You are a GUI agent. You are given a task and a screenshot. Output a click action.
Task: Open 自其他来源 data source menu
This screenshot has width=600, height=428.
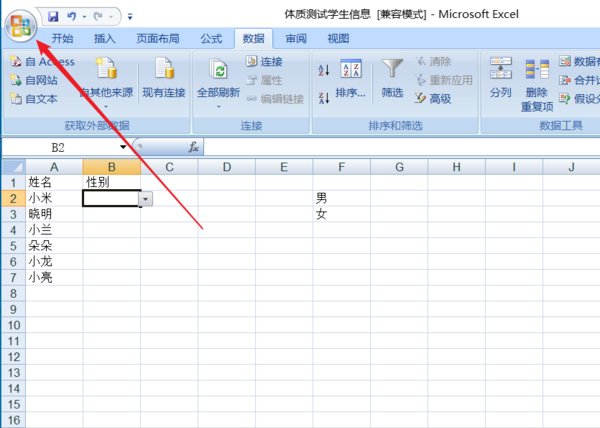(x=106, y=82)
